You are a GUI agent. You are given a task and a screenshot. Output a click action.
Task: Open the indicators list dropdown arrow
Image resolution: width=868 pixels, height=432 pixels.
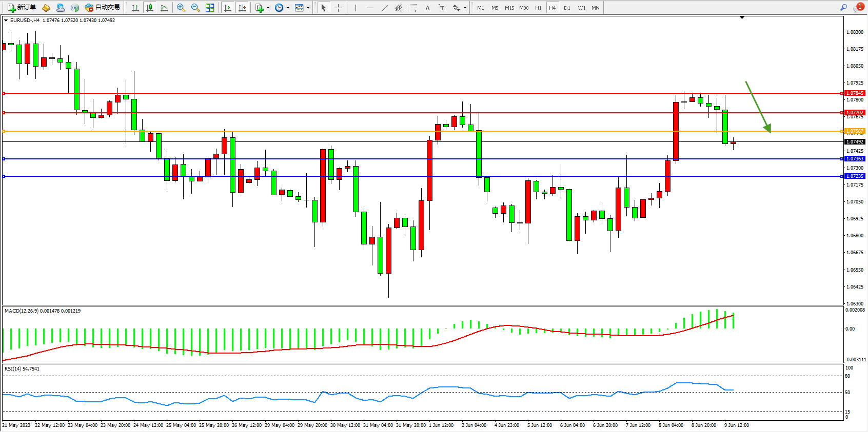coord(268,8)
